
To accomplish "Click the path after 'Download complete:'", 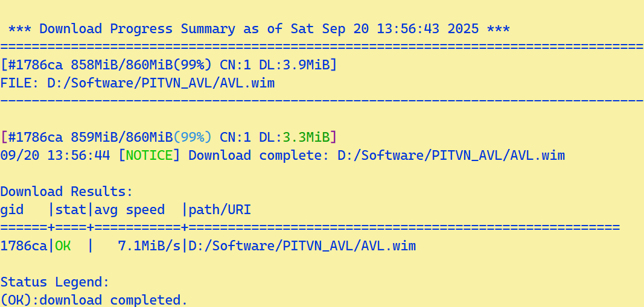I will 451,156.
